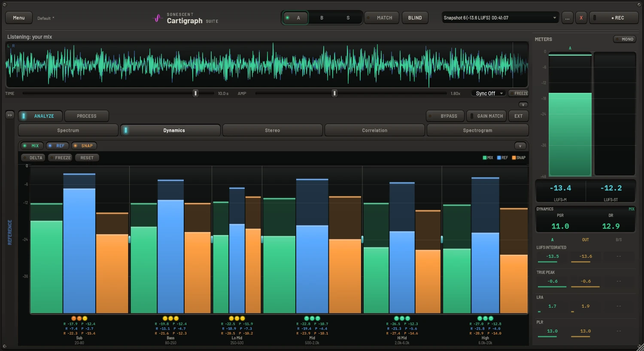Select the B comparison slot

322,18
